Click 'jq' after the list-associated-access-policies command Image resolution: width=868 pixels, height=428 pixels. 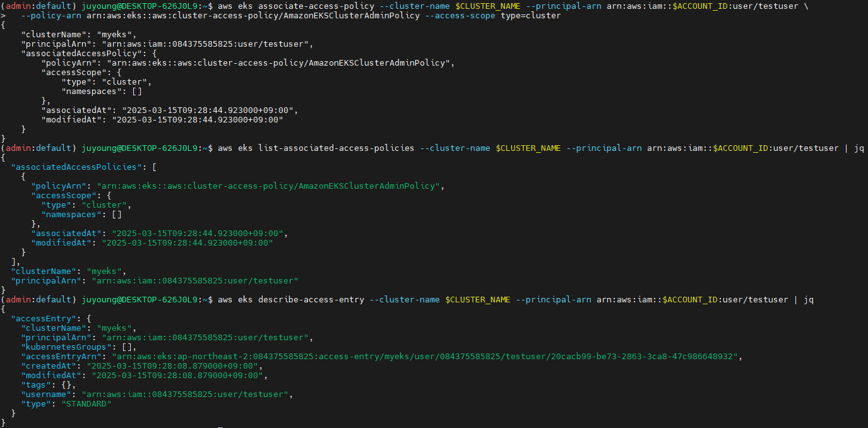(x=859, y=148)
